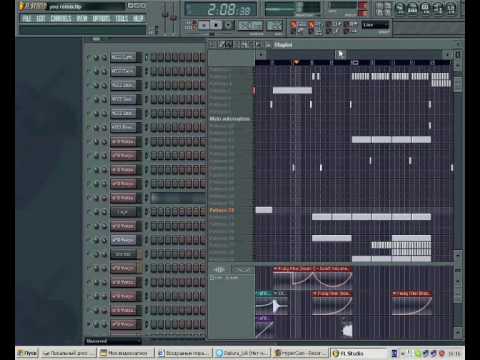The width and height of the screenshot is (480, 360).
Task: Toggle pattern/song mode switch beside Play
Action: pos(194,25)
